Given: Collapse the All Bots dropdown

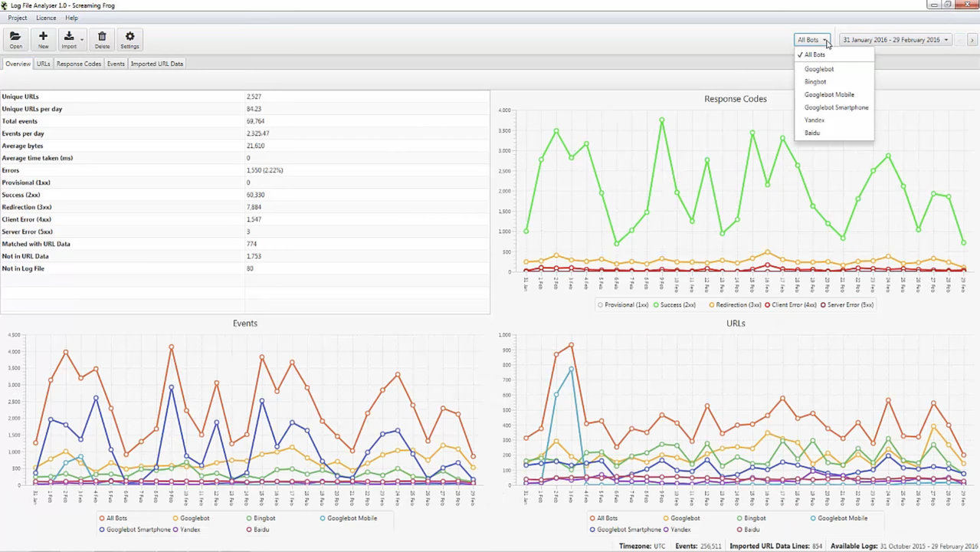Looking at the screenshot, I should [812, 40].
